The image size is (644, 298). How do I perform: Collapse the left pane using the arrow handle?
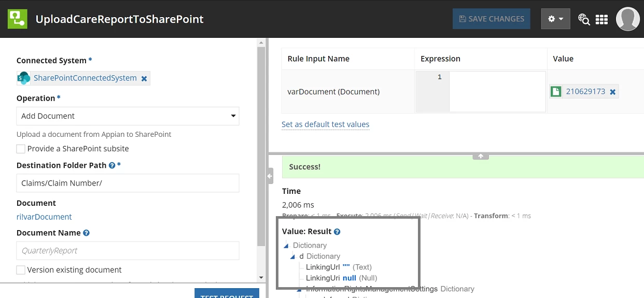[270, 176]
